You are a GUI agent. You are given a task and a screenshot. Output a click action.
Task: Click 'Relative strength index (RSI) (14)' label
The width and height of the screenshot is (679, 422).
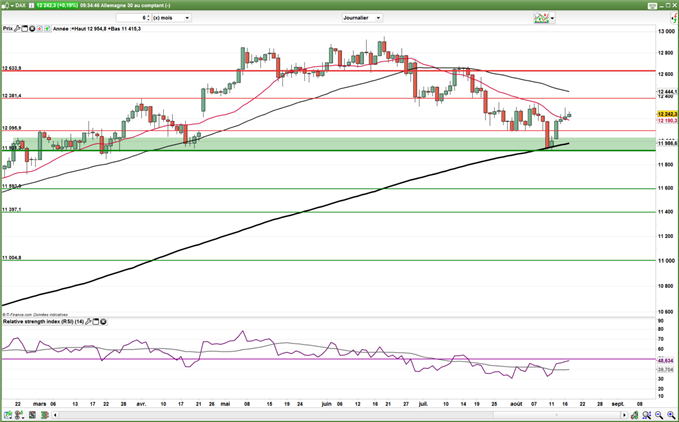click(x=43, y=322)
